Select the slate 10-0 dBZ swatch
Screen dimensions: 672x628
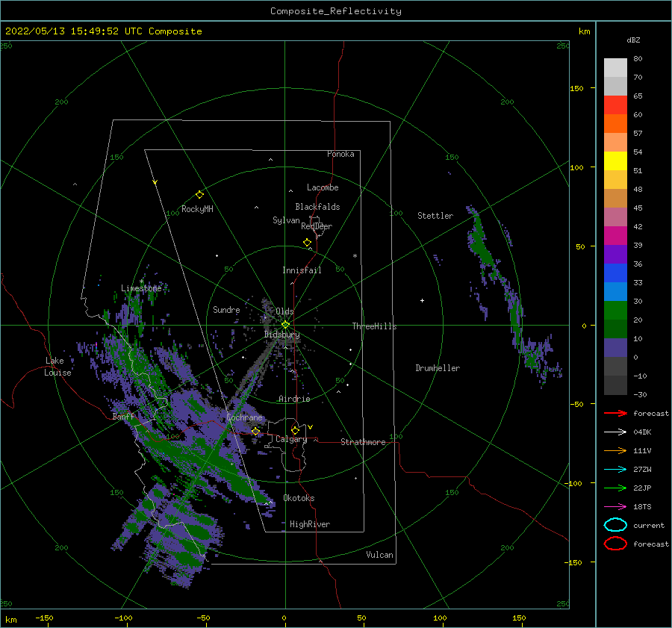click(x=615, y=348)
